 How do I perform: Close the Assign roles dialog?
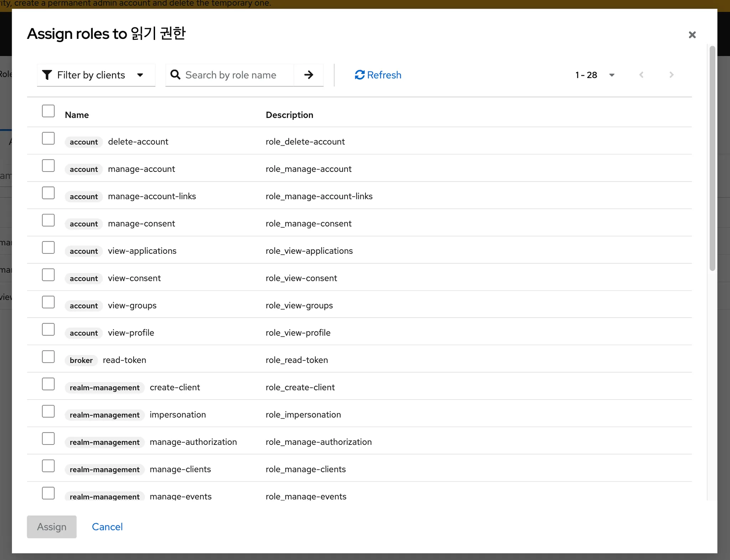692,35
